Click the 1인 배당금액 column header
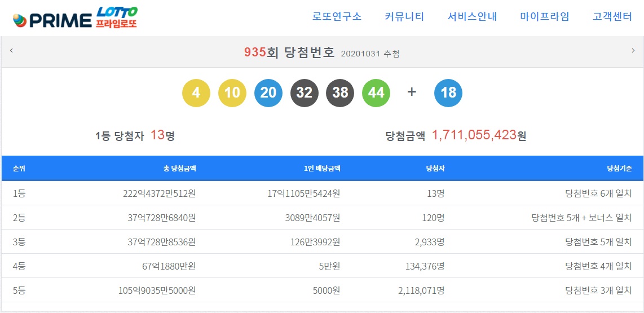 pyautogui.click(x=323, y=169)
